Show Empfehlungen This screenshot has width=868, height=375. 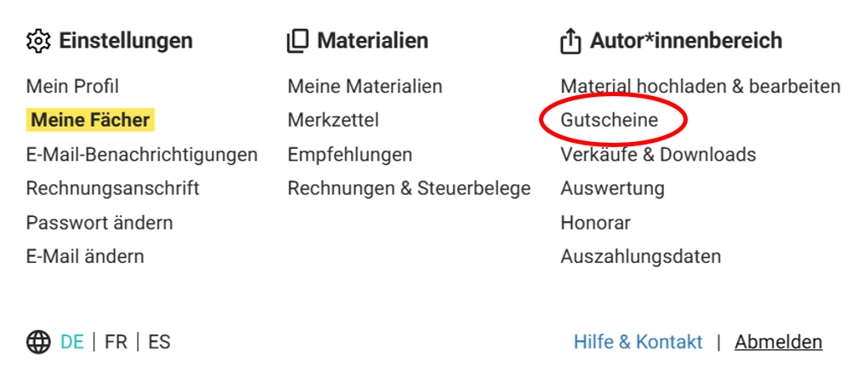coord(350,155)
